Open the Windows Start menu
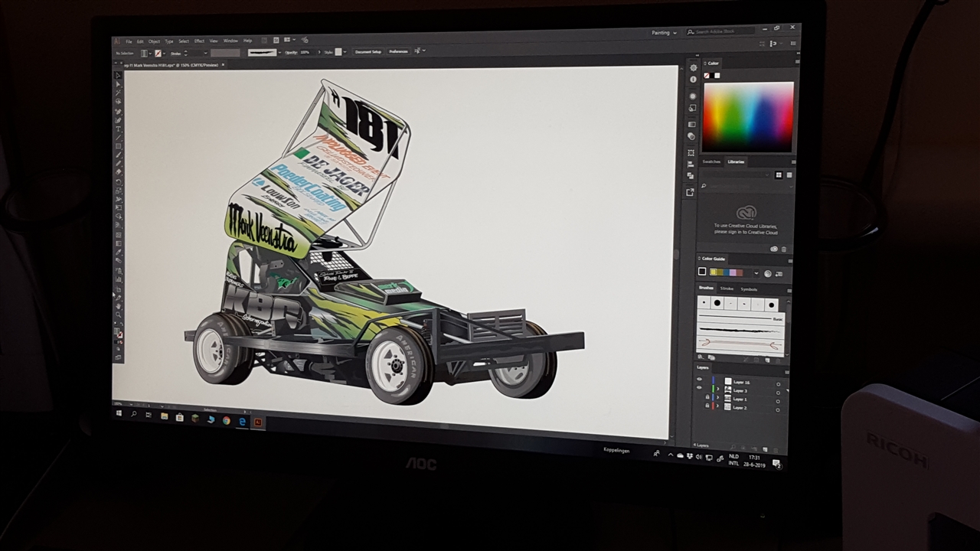 [x=119, y=413]
